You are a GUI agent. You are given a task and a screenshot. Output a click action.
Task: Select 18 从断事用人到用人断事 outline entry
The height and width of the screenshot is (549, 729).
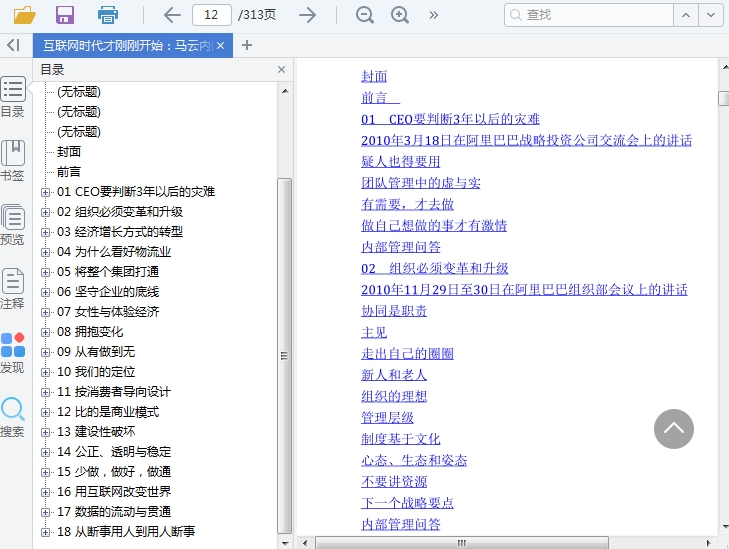click(x=126, y=531)
